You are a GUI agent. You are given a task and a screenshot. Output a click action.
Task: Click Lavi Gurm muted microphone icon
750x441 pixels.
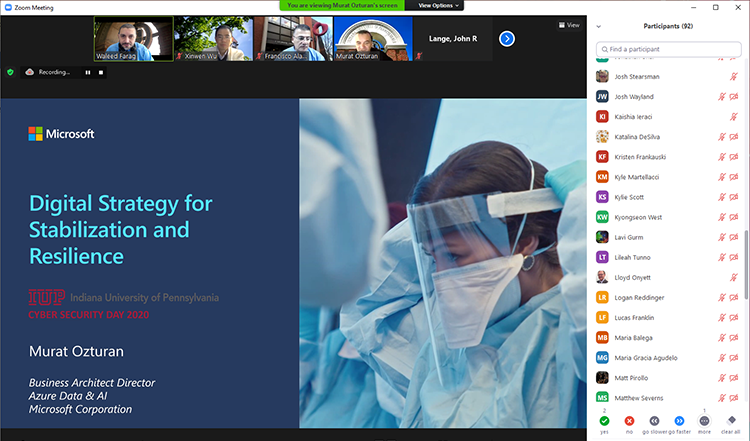(x=722, y=237)
